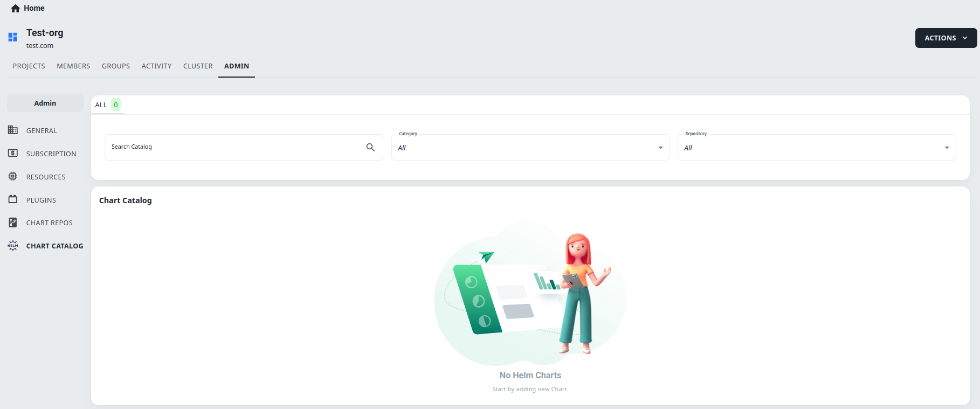Select Chart Catalog in admin sidebar
The height and width of the screenshot is (409, 980).
coord(55,246)
